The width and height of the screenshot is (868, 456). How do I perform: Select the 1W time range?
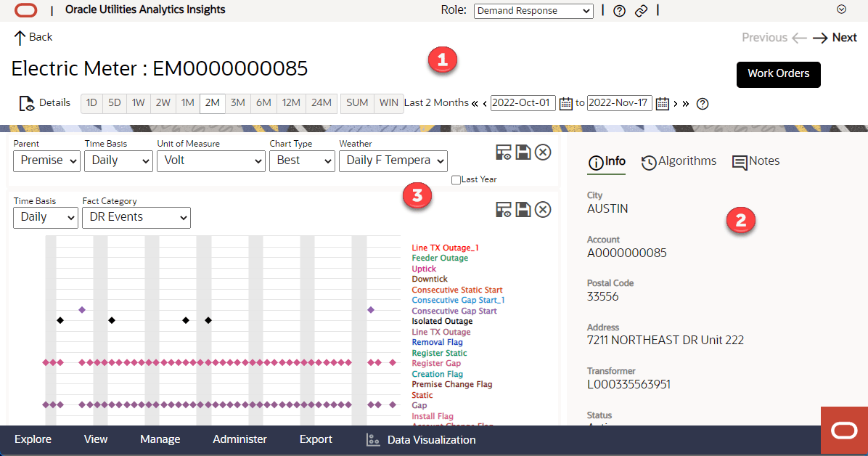coord(139,103)
